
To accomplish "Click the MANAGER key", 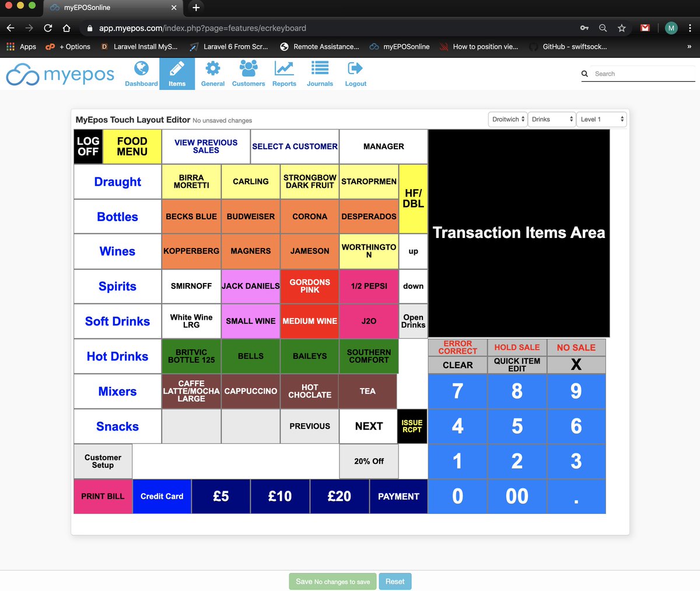I will point(383,146).
